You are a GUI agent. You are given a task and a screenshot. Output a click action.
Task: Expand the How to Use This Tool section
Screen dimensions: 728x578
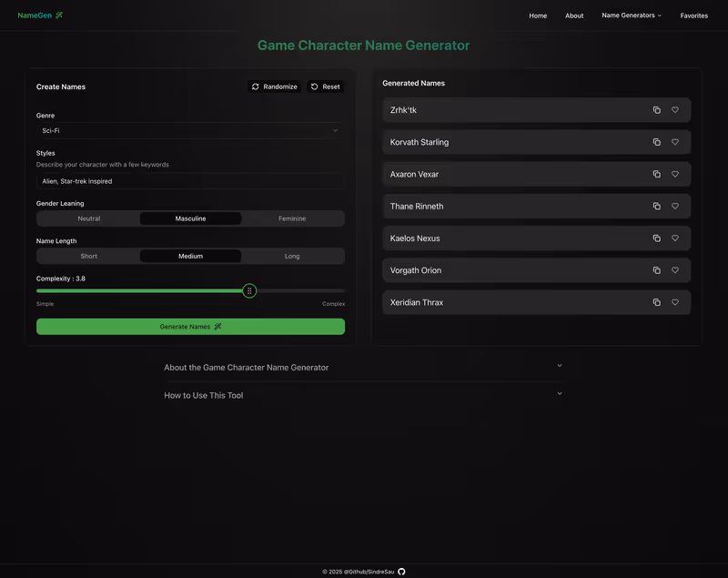tap(361, 394)
